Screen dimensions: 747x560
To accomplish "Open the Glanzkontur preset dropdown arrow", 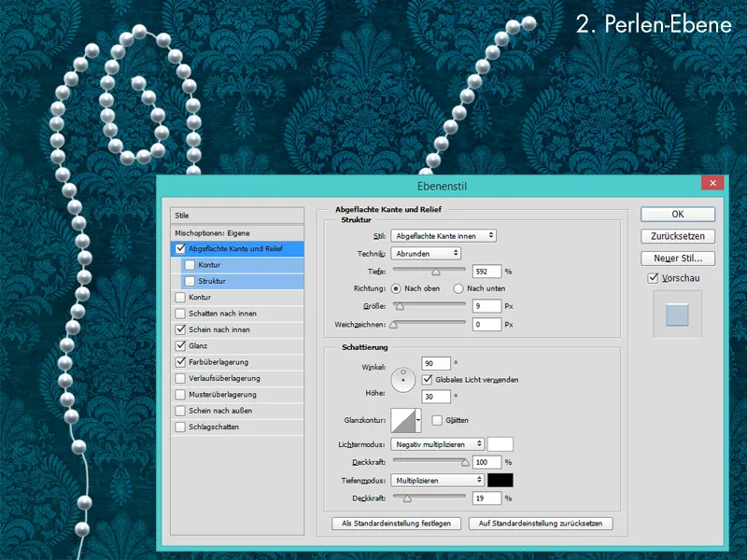I will [418, 421].
